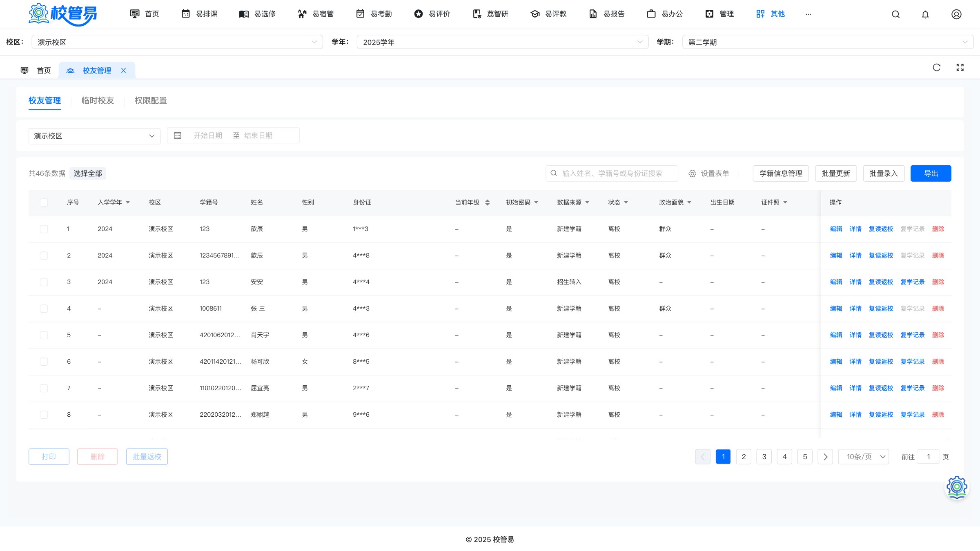980x551 pixels.
Task: Click the 易宿管 icon
Action: click(x=302, y=14)
